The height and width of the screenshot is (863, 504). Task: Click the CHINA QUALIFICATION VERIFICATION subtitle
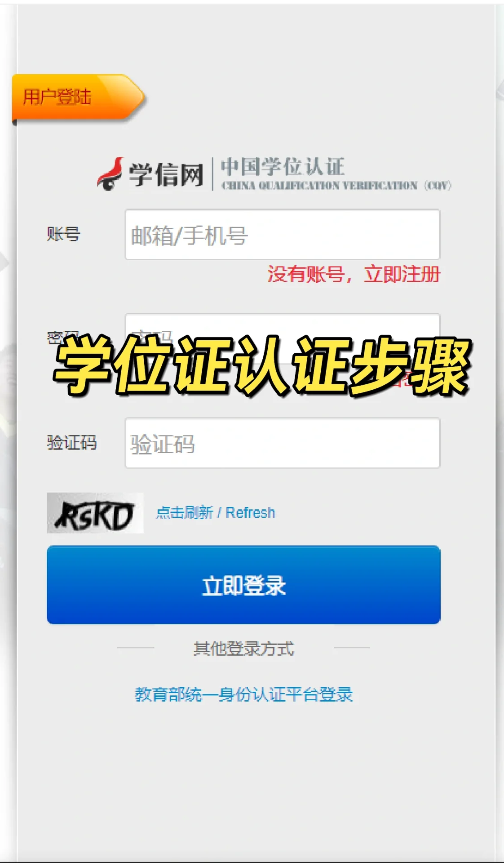point(336,185)
